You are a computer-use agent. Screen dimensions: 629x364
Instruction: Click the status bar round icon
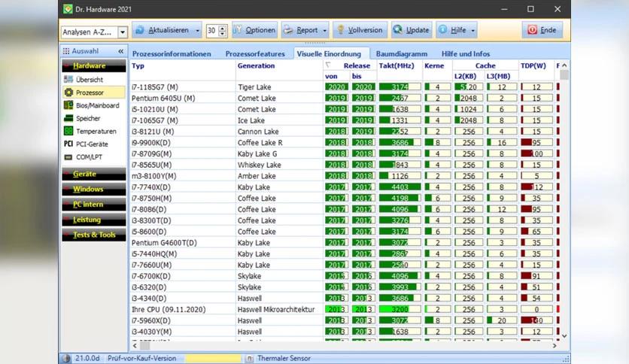(x=67, y=359)
